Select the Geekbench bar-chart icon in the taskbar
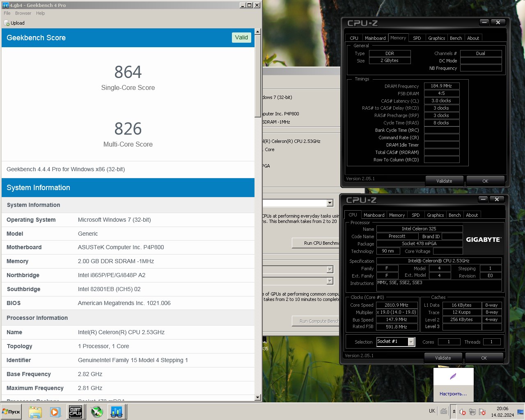The width and height of the screenshot is (525, 420). click(117, 411)
